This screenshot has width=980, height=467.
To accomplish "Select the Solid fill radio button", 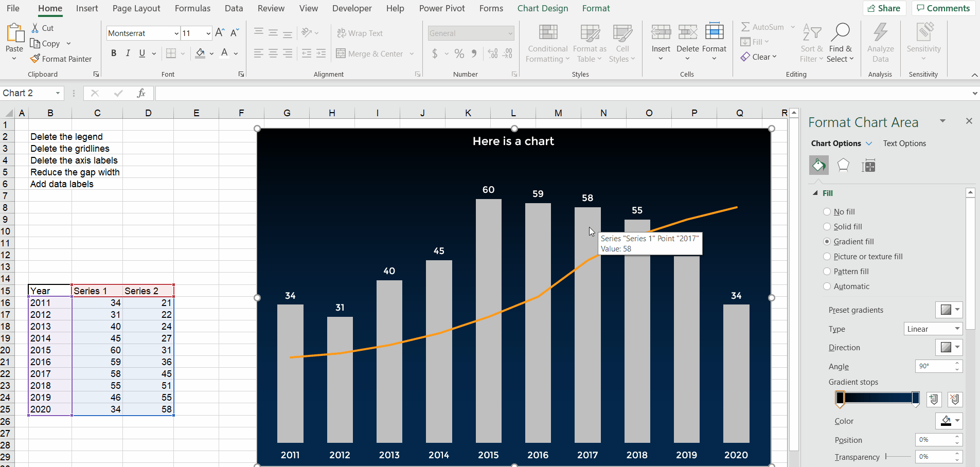I will [827, 226].
